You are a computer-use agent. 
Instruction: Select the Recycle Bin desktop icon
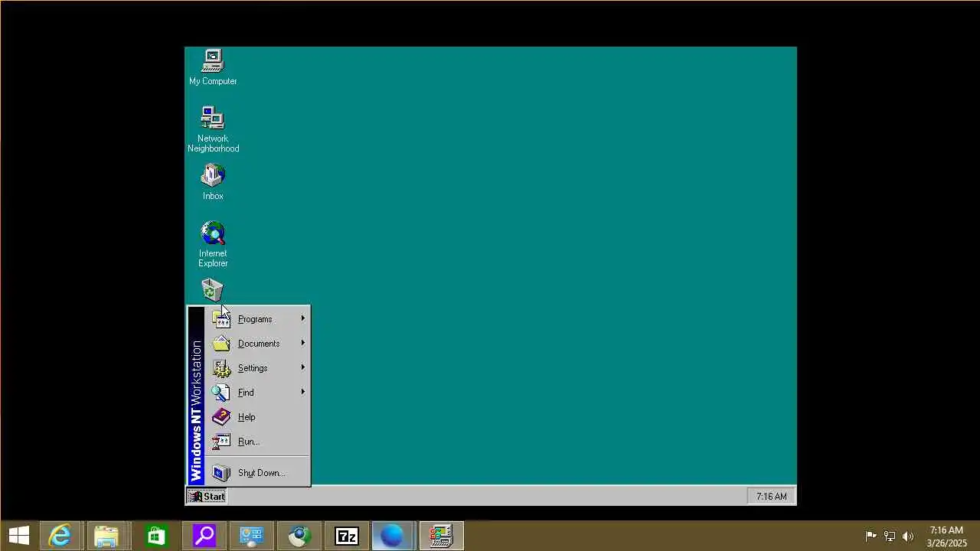click(x=212, y=290)
